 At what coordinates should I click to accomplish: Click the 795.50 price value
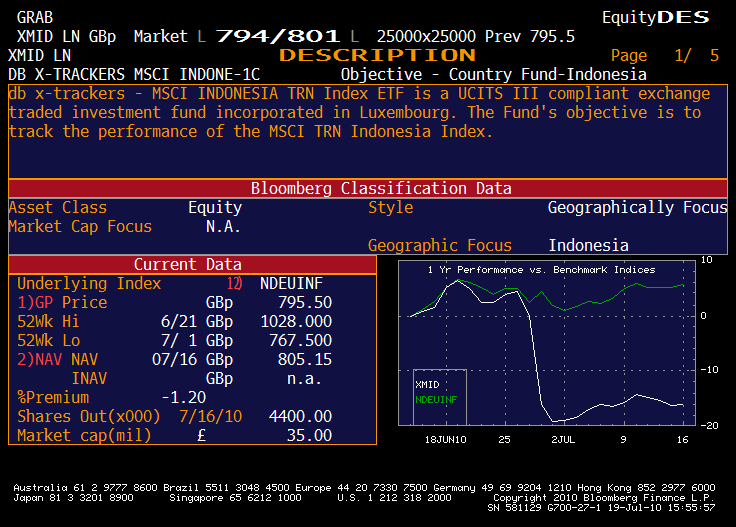(305, 303)
